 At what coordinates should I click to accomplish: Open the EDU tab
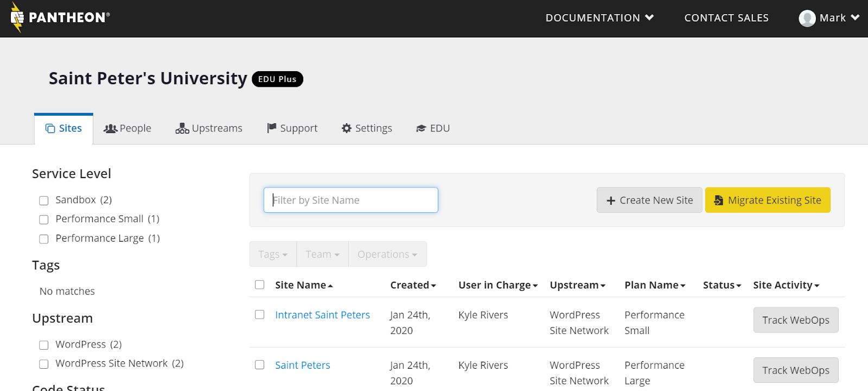433,128
